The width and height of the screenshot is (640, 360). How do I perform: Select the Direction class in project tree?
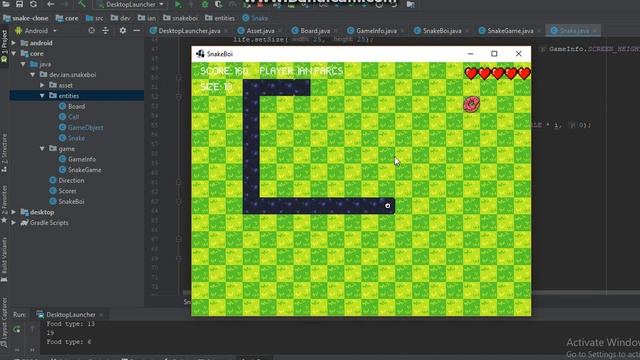pyautogui.click(x=67, y=180)
